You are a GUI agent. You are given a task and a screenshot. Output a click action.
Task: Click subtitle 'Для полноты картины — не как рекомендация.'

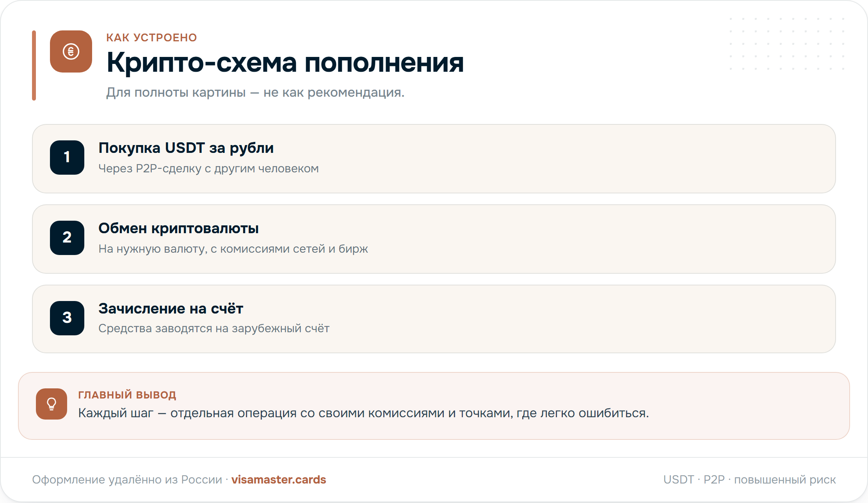255,92
